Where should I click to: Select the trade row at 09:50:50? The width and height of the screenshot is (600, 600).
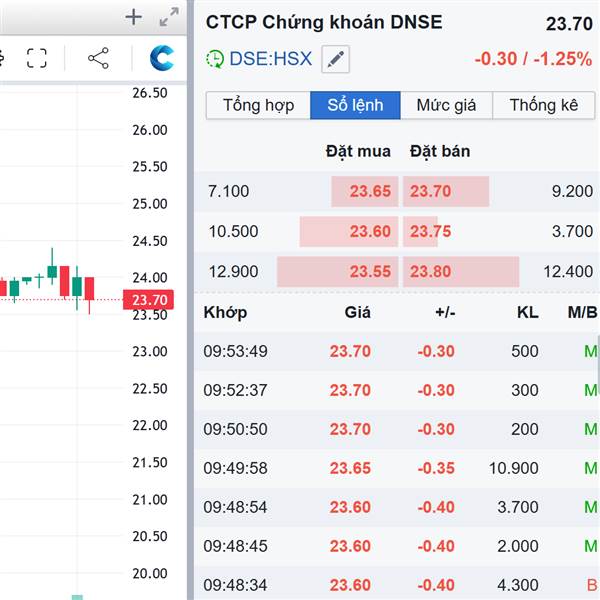396,429
